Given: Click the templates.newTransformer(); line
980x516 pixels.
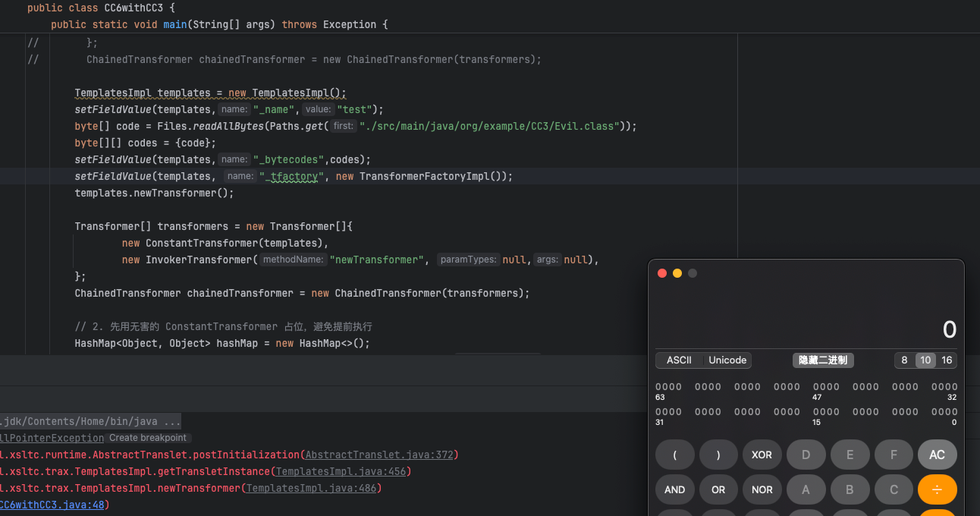Looking at the screenshot, I should pos(154,193).
